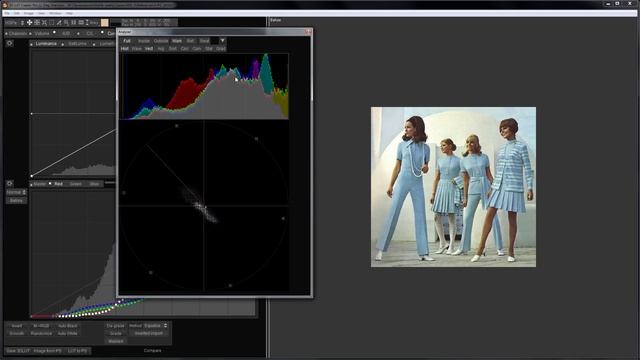Switch Analyzer to Hist view

[x=125, y=49]
